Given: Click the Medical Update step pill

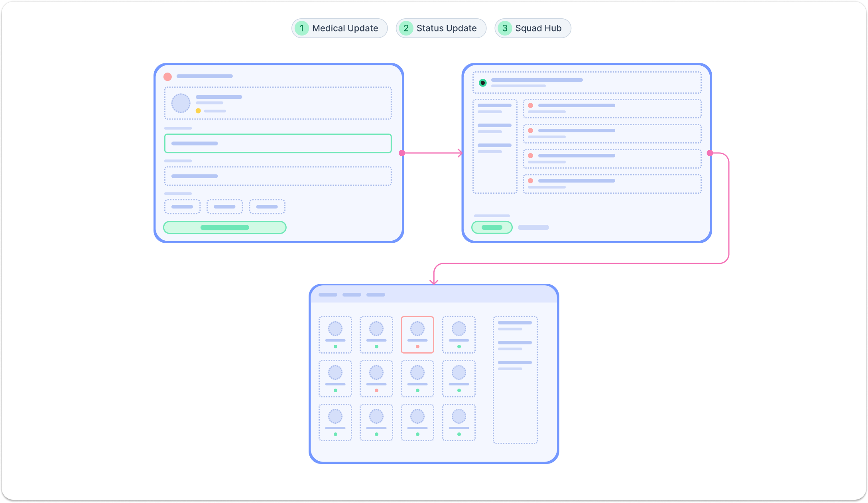Looking at the screenshot, I should (339, 28).
